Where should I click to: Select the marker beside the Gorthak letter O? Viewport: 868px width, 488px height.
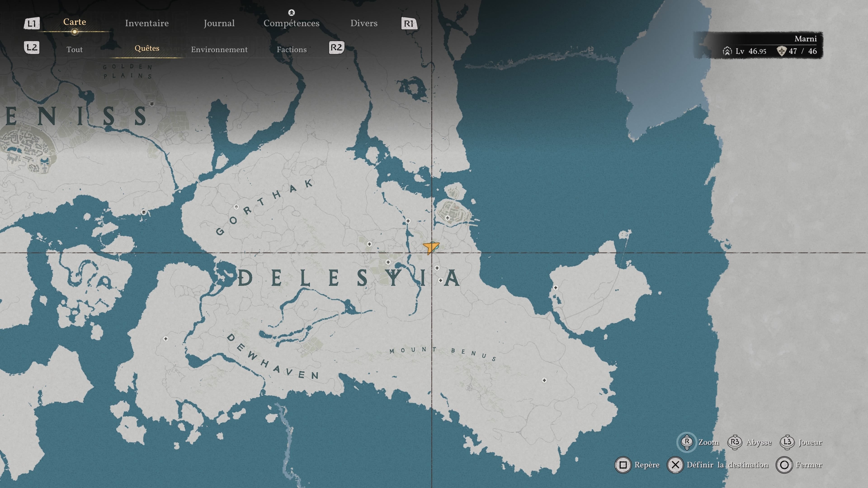236,207
